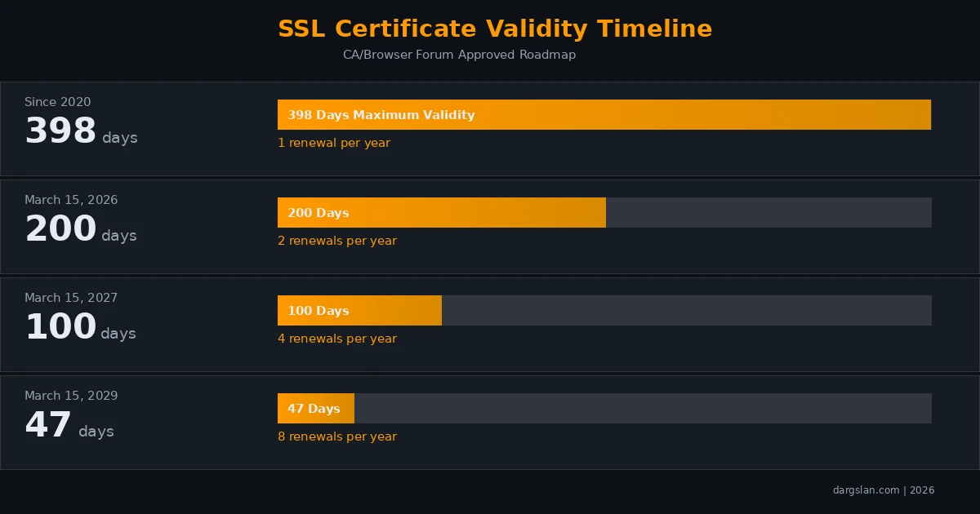This screenshot has height=514, width=980.
Task: Select the 2 renewals per year label
Action: (x=337, y=241)
